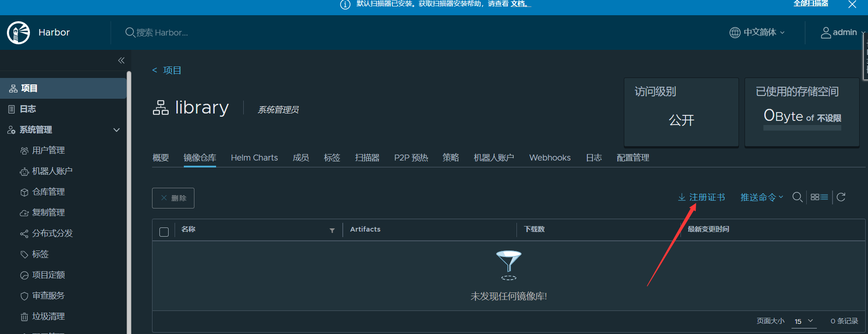Open the admin user menu

click(x=842, y=32)
